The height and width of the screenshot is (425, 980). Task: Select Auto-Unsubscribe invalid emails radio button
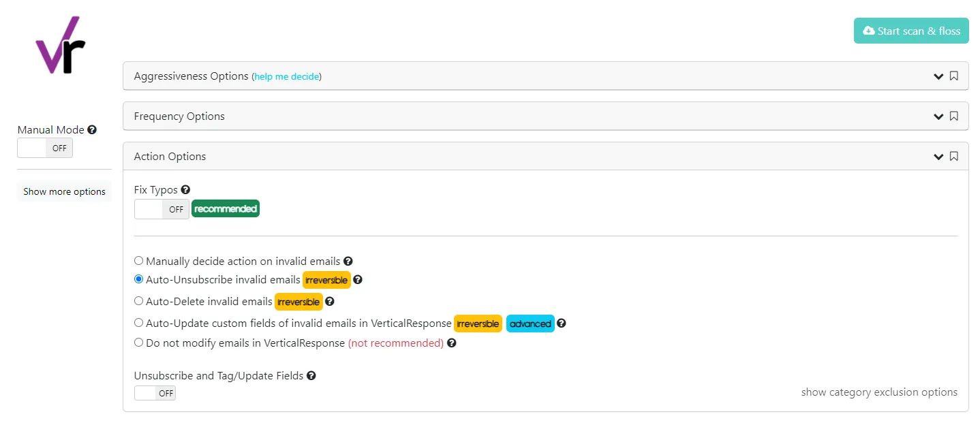tap(139, 279)
